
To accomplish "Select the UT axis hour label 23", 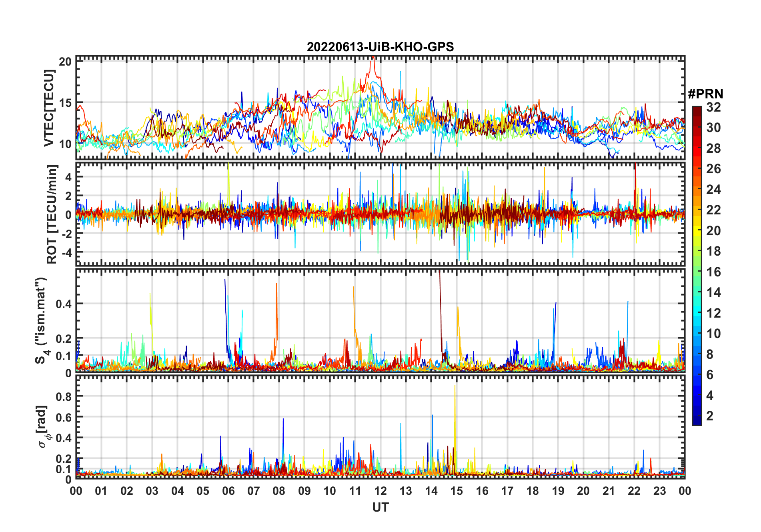I will click(659, 491).
